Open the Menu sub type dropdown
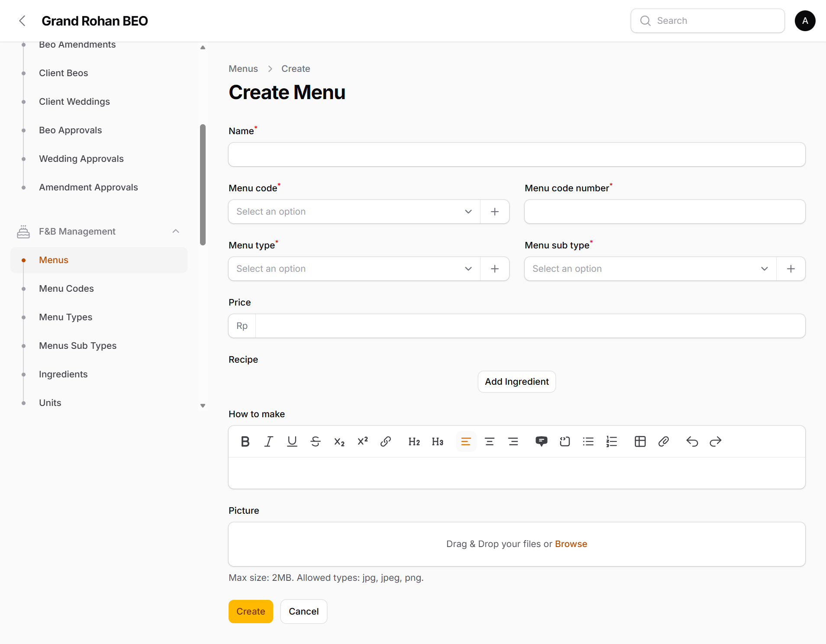This screenshot has height=644, width=826. 650,269
